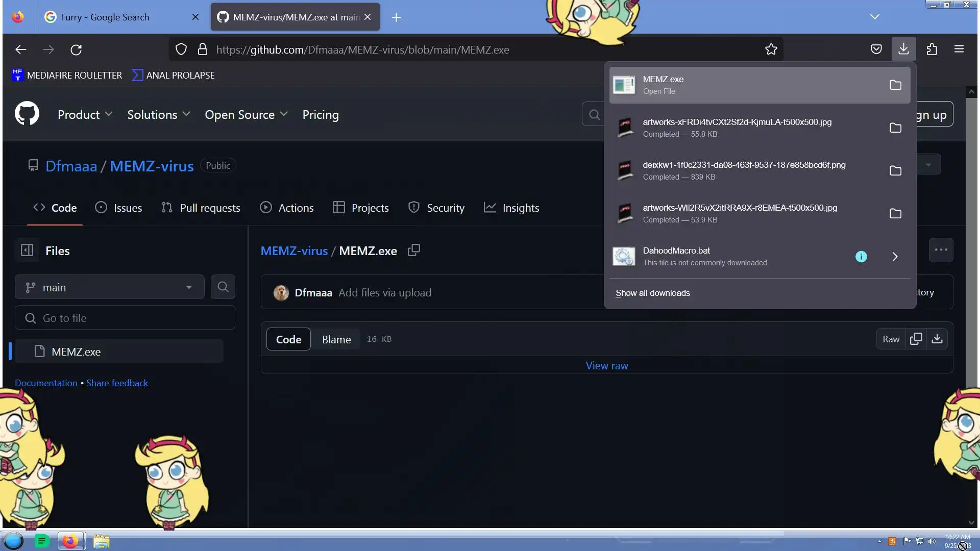Select the Code view toggle

(288, 339)
